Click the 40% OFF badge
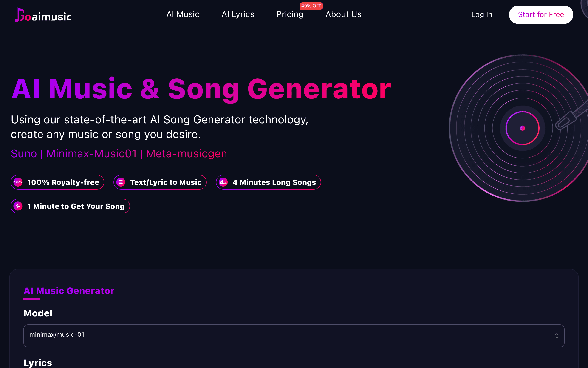Image resolution: width=588 pixels, height=368 pixels. click(311, 6)
